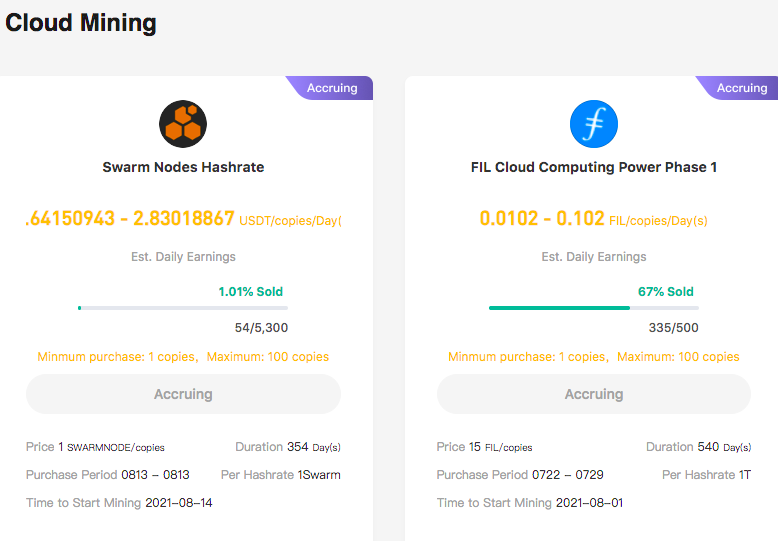Click the Cloud Mining page heading
This screenshot has height=541, width=778.
81,23
